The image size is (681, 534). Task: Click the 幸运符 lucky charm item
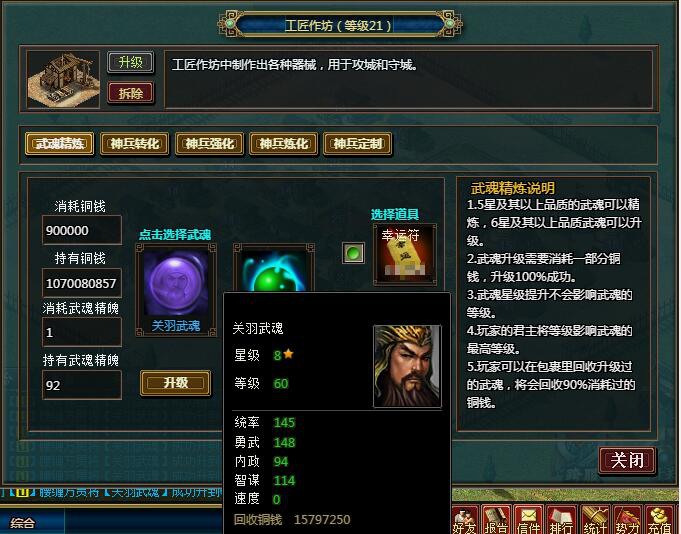(405, 254)
